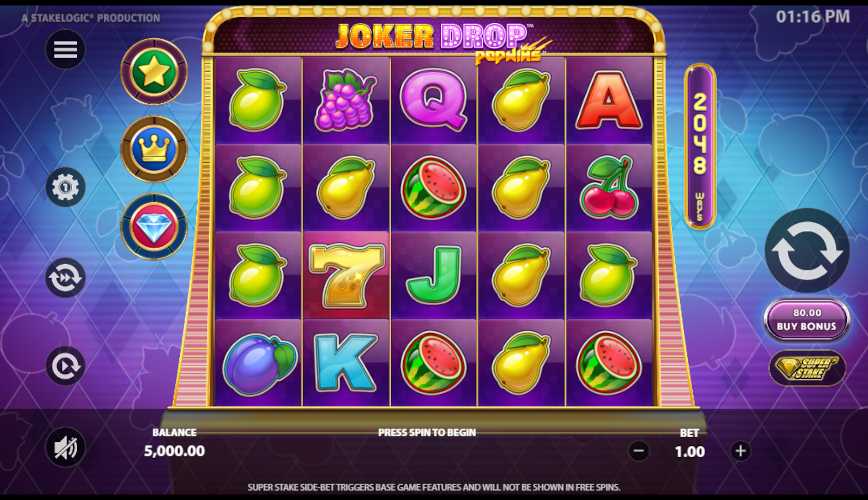The height and width of the screenshot is (500, 868).
Task: Enable the Super Stake side-bet
Action: (807, 368)
